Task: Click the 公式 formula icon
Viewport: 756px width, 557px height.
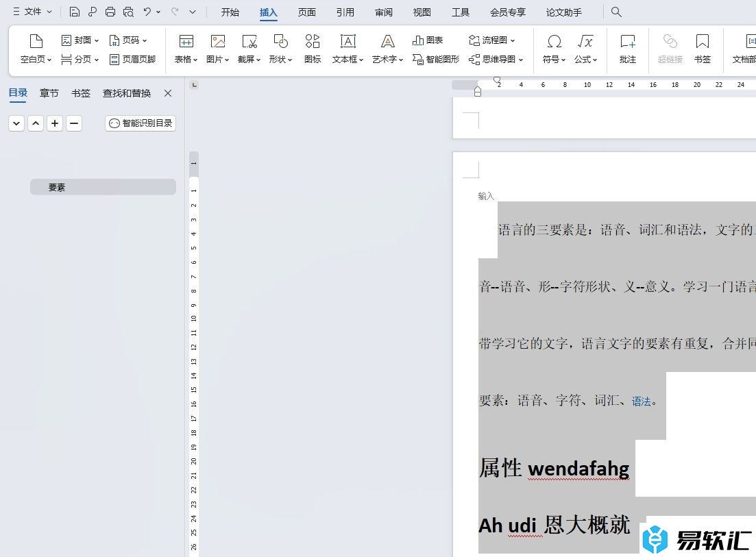Action: tap(586, 42)
